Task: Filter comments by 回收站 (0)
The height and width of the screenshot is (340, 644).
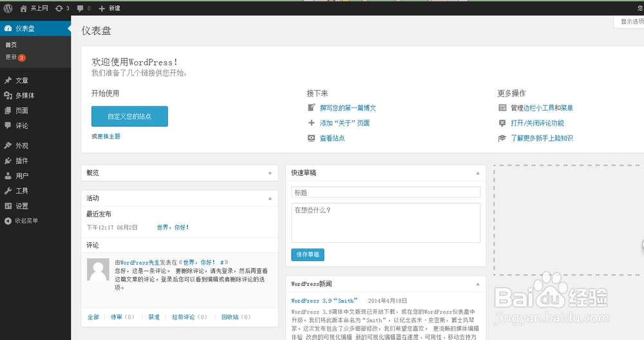Action: pyautogui.click(x=236, y=317)
